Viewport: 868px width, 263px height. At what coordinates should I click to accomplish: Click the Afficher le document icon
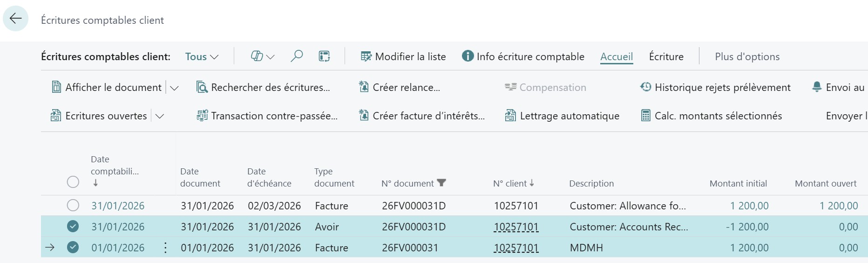click(x=56, y=87)
